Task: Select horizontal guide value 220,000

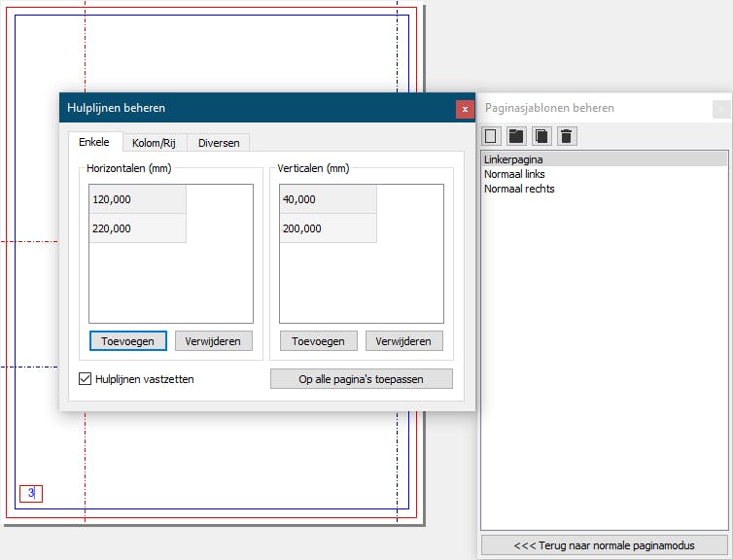Action: tap(137, 228)
